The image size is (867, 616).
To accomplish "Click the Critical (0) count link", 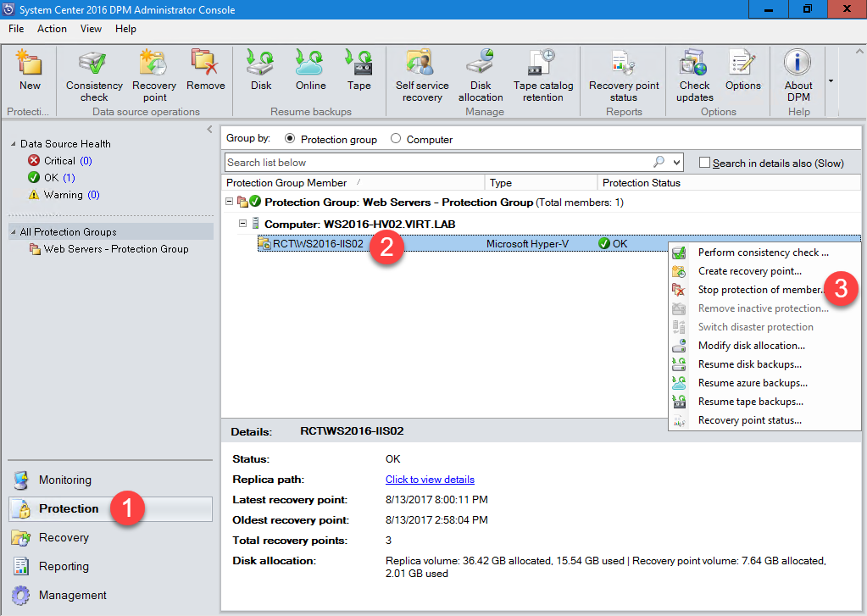I will (86, 160).
